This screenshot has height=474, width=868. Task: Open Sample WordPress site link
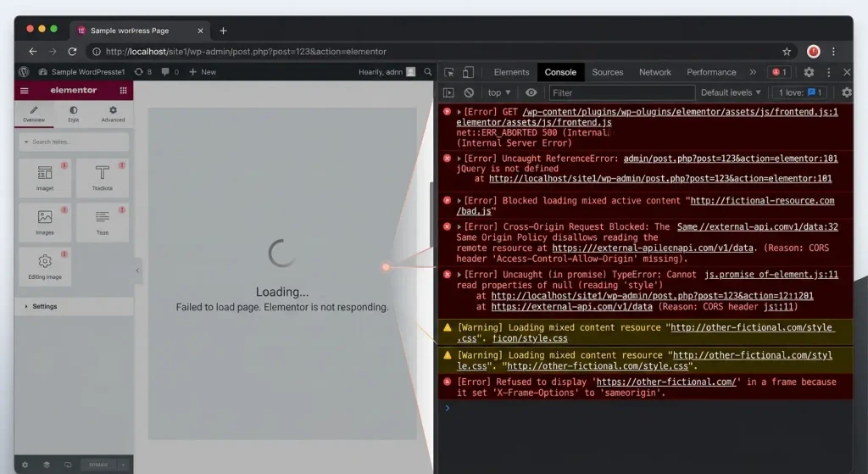pos(81,72)
